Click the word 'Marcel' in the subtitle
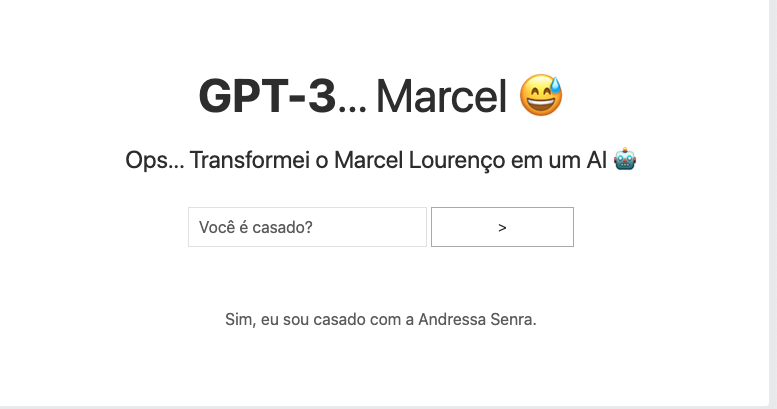The width and height of the screenshot is (777, 409). 369,160
